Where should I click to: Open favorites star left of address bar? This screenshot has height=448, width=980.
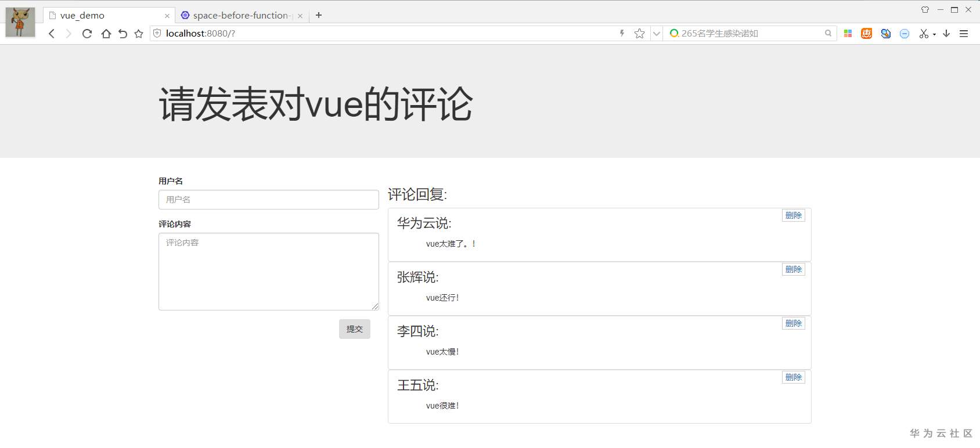(139, 34)
